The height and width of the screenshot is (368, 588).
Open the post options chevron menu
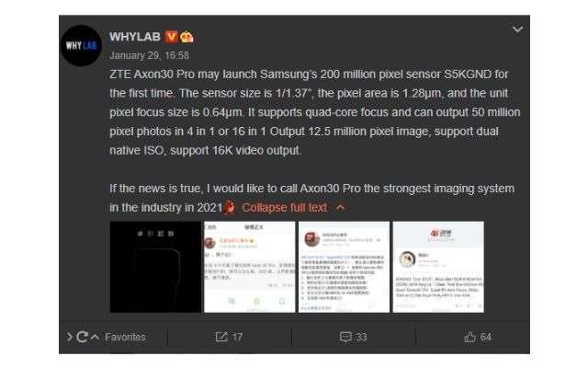pyautogui.click(x=517, y=29)
